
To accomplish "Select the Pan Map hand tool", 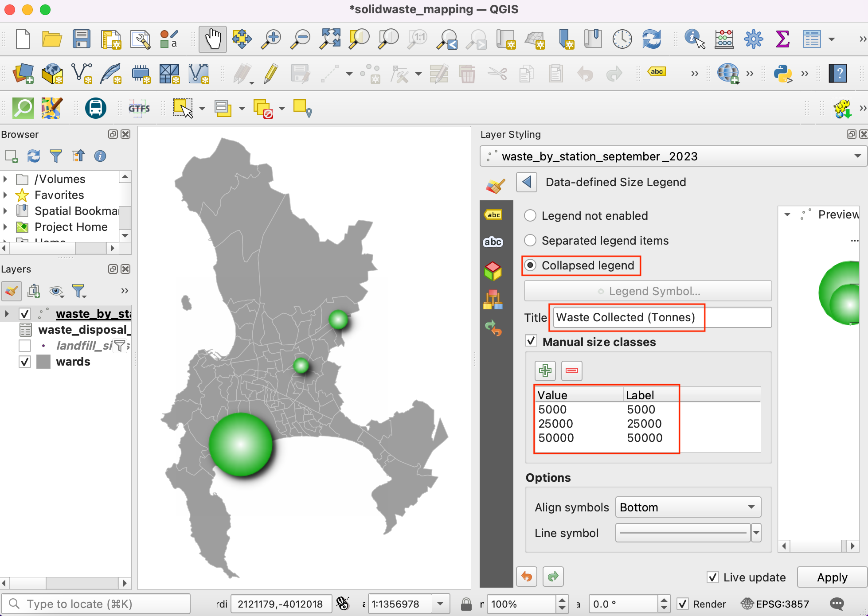I will point(213,39).
